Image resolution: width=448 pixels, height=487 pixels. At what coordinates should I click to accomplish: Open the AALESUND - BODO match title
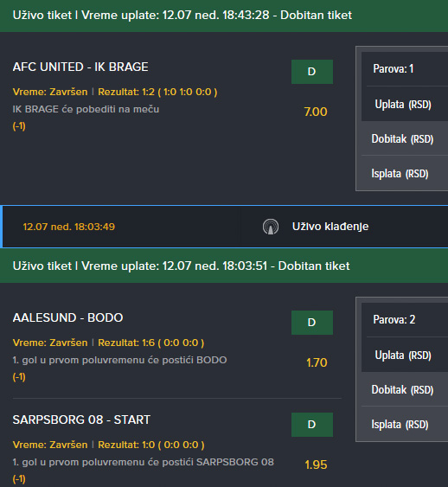(68, 317)
